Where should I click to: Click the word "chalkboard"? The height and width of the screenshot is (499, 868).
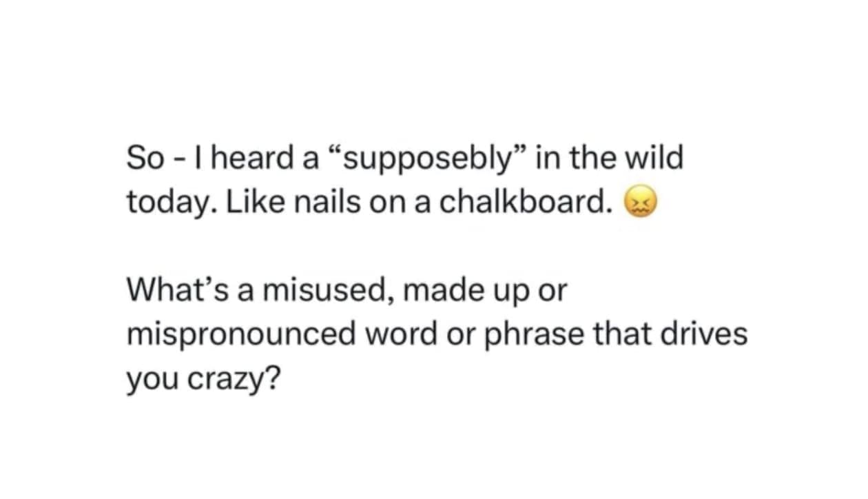[x=525, y=201]
